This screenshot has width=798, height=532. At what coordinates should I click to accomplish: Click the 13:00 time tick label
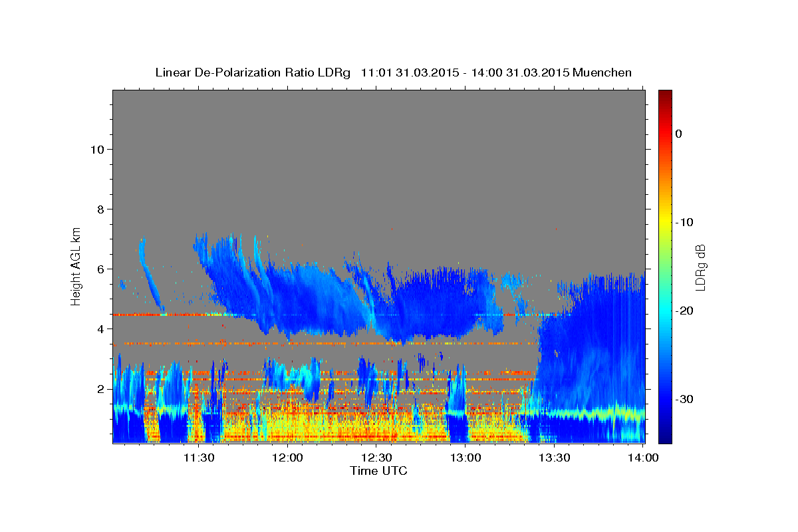tap(465, 458)
